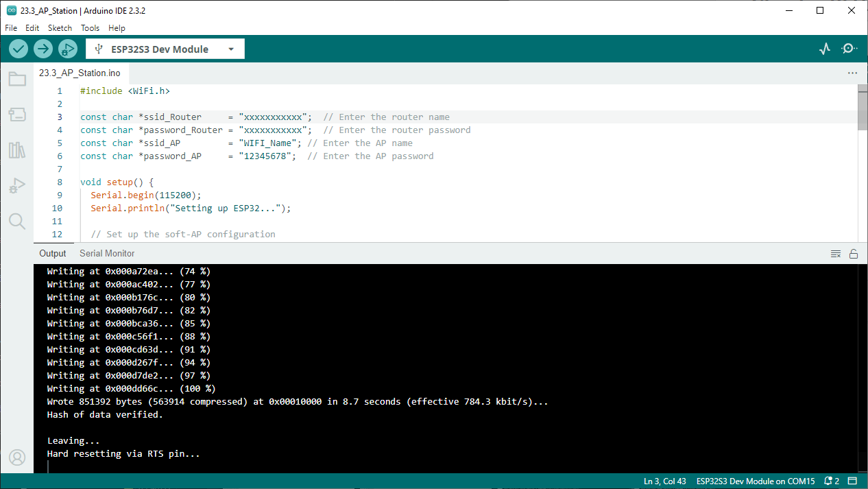Click the Verify checkmark button
868x489 pixels.
19,49
